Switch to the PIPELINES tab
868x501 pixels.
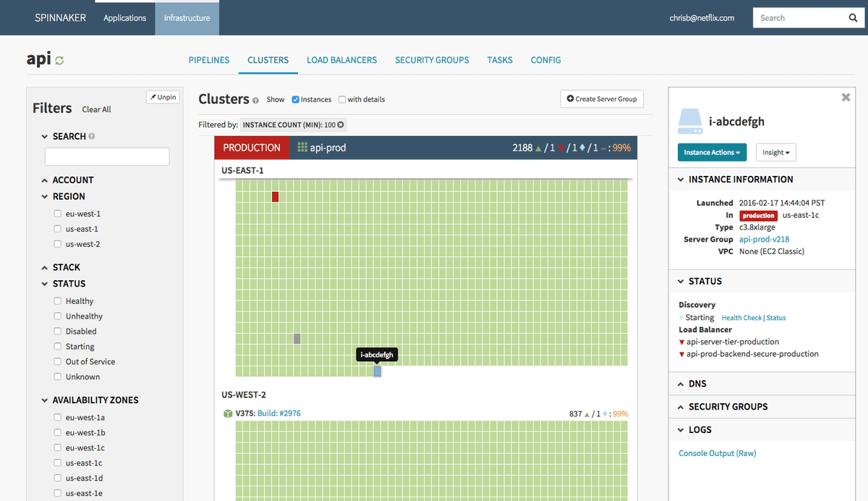point(209,60)
